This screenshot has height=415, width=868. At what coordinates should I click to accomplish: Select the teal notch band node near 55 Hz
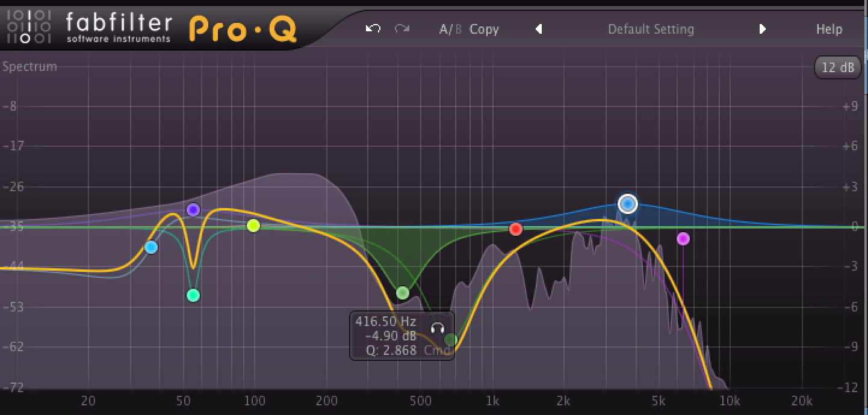(x=193, y=295)
